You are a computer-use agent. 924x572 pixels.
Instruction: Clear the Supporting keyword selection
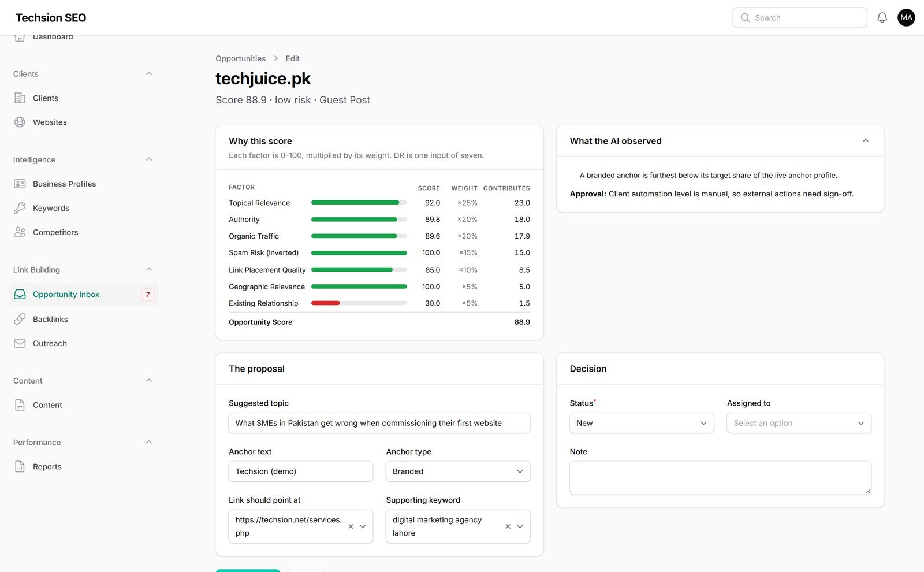tap(508, 526)
